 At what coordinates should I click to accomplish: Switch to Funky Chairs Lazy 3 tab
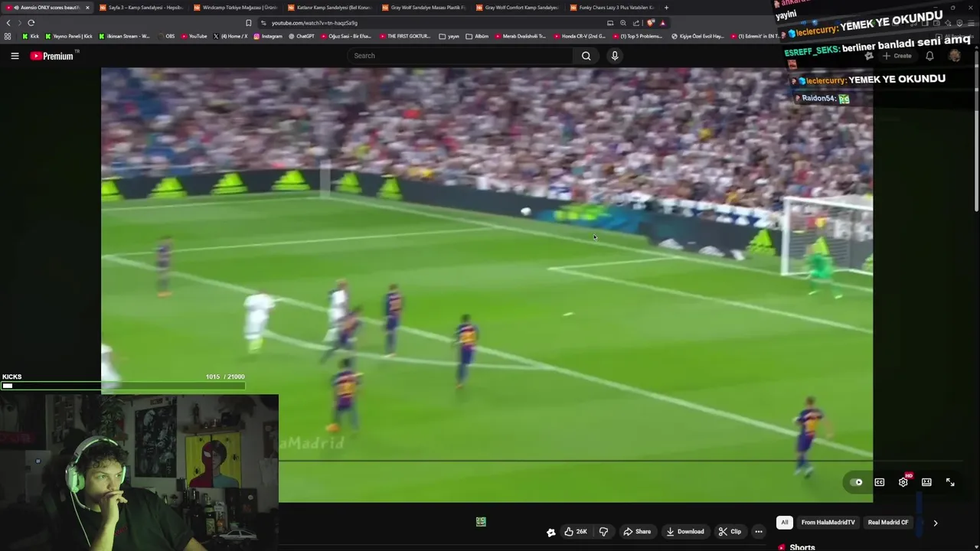tap(612, 8)
